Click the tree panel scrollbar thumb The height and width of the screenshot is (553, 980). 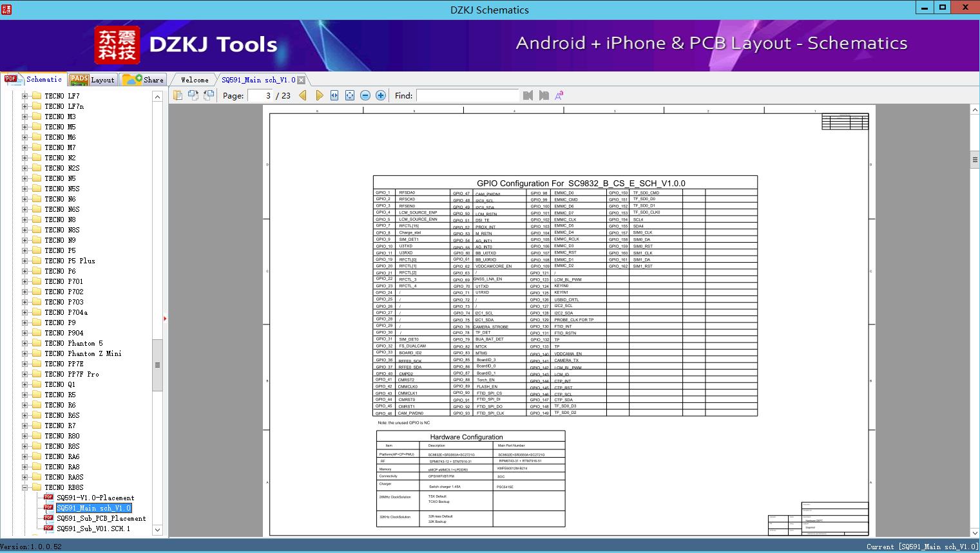pos(157,365)
